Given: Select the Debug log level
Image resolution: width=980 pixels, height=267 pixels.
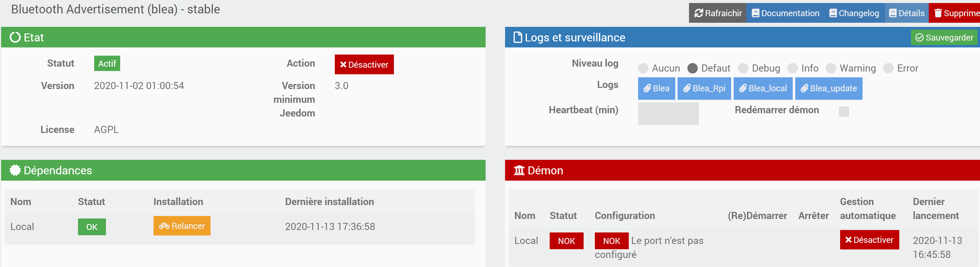Looking at the screenshot, I should tap(743, 69).
